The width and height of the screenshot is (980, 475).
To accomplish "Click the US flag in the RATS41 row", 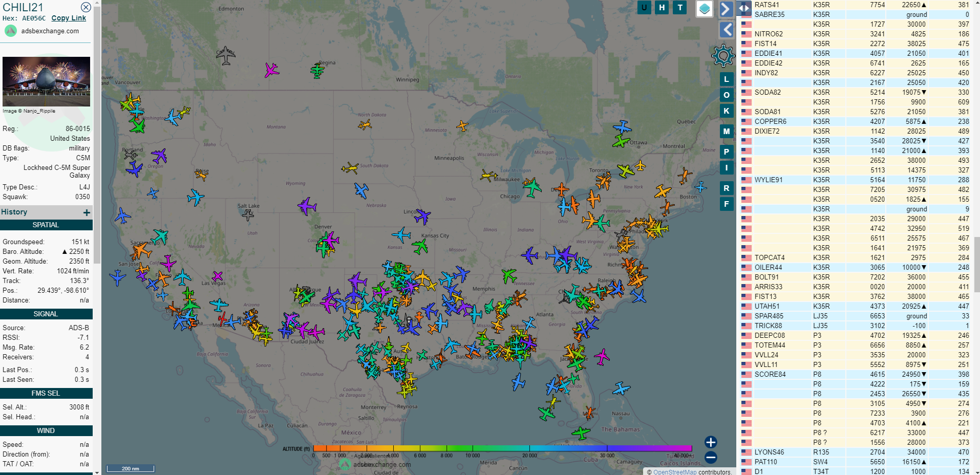I will [746, 5].
